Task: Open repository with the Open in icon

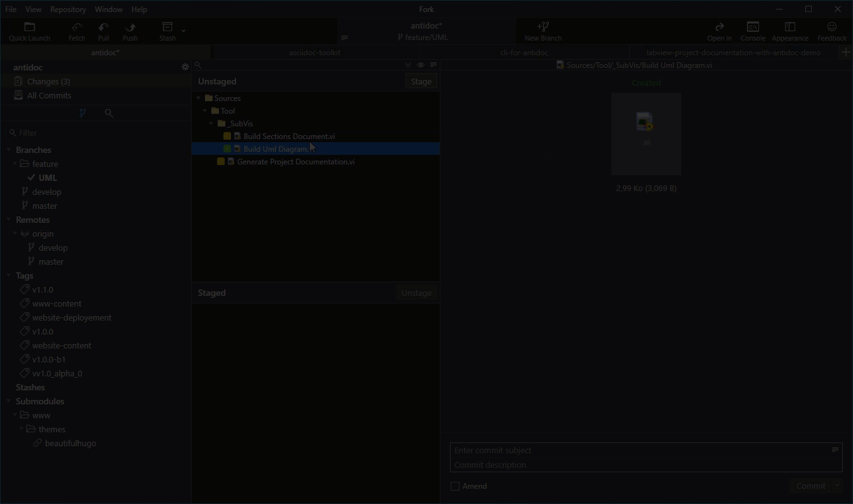Action: coord(719,31)
